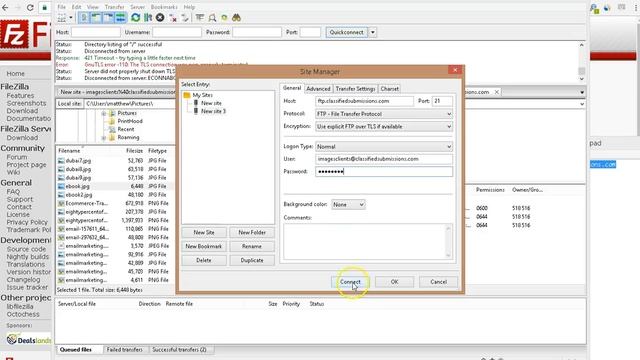Close the classifiedsubmissions.com connection tab
Viewport: 640px width, 360px height.
point(497,92)
